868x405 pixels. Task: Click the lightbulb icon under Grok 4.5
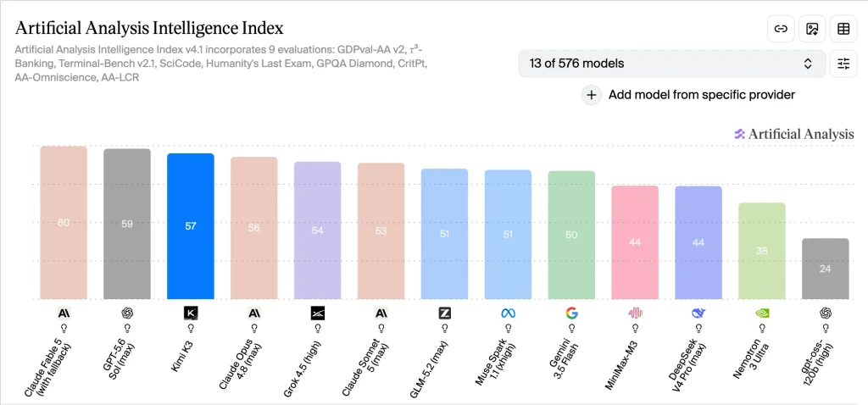318,328
